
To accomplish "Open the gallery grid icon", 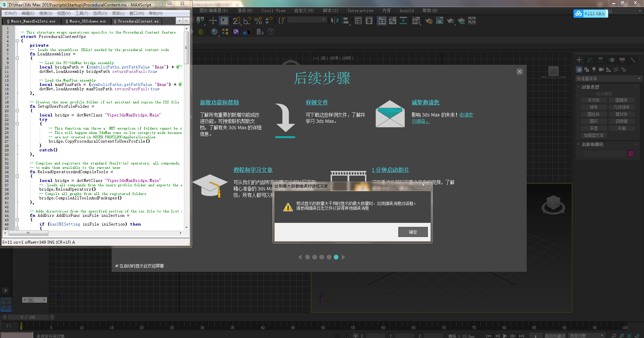I will [x=472, y=21].
